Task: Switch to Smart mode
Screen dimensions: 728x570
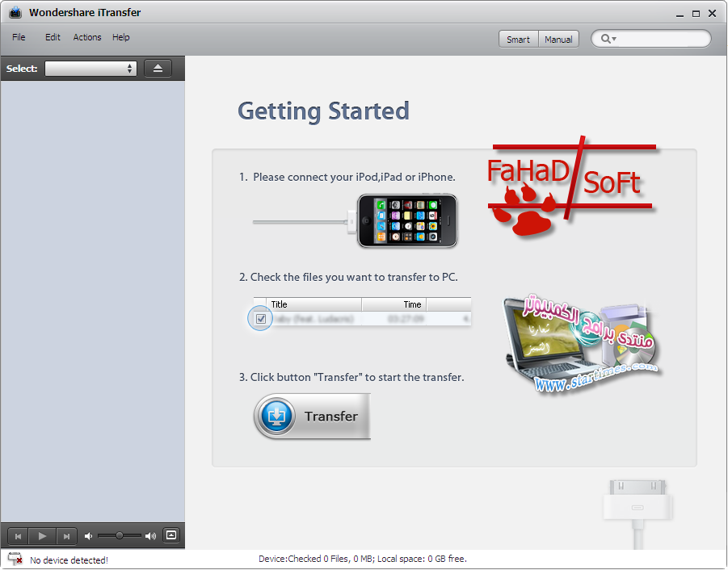Action: point(518,39)
